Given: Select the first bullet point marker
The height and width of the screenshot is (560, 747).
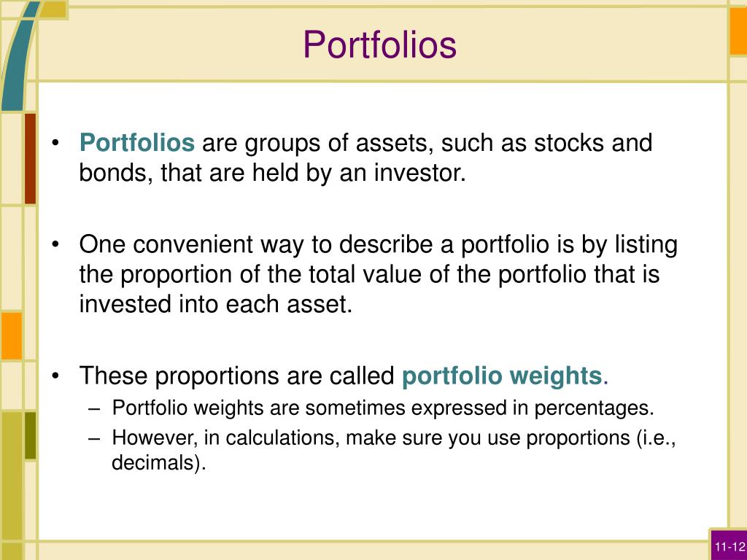Looking at the screenshot, I should [55, 142].
